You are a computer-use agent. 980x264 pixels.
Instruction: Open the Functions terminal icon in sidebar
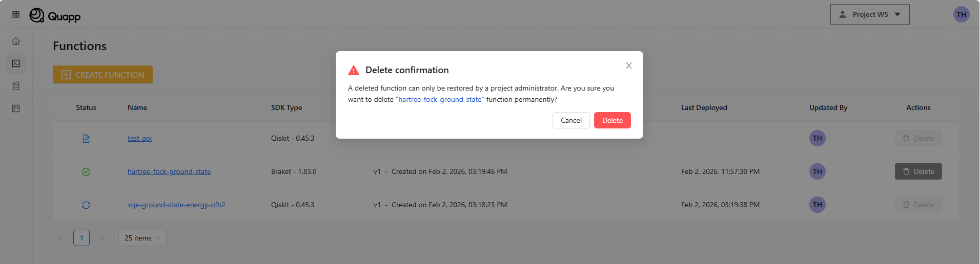point(16,63)
